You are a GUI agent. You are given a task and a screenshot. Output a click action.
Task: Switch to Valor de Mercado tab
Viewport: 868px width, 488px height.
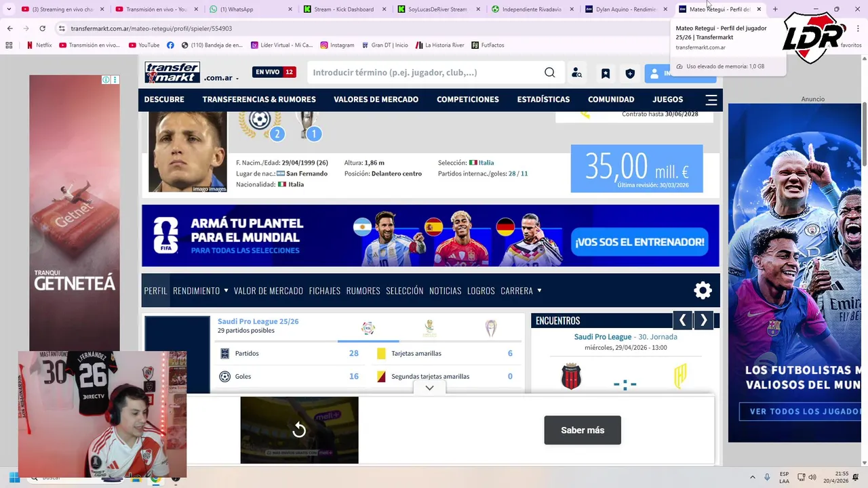(x=269, y=291)
